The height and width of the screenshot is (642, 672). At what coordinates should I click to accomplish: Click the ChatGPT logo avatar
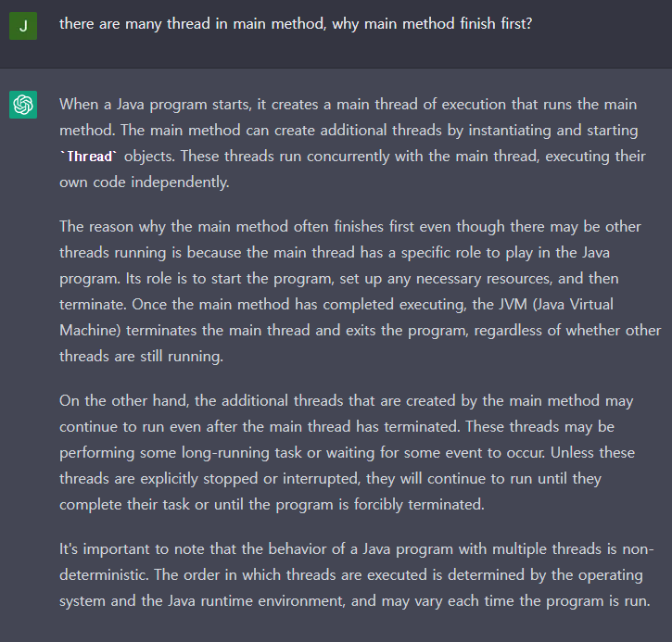(x=23, y=105)
